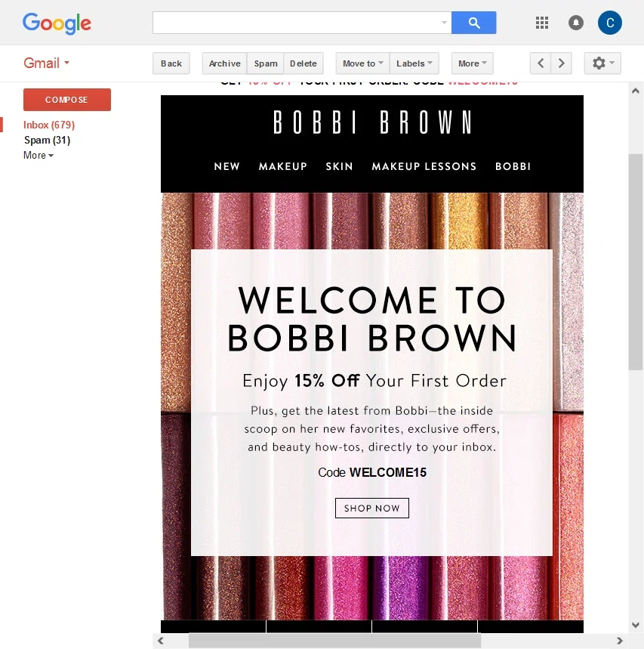Viewport: 644px width, 649px height.
Task: Delete this email
Action: (304, 63)
